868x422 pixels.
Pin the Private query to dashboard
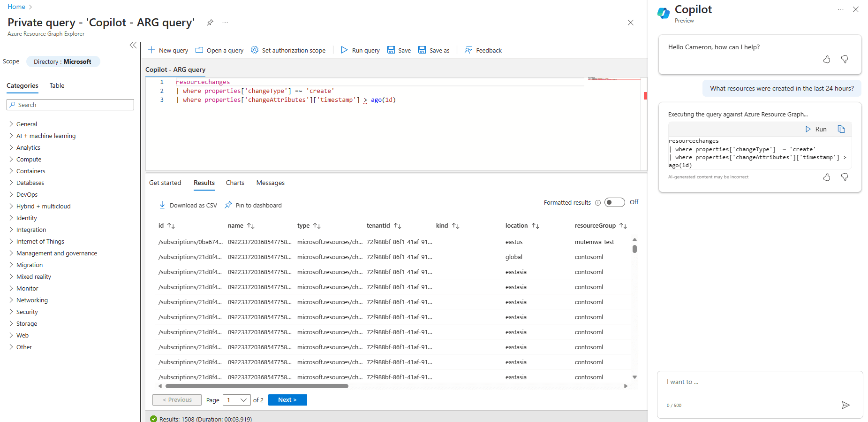tap(210, 23)
